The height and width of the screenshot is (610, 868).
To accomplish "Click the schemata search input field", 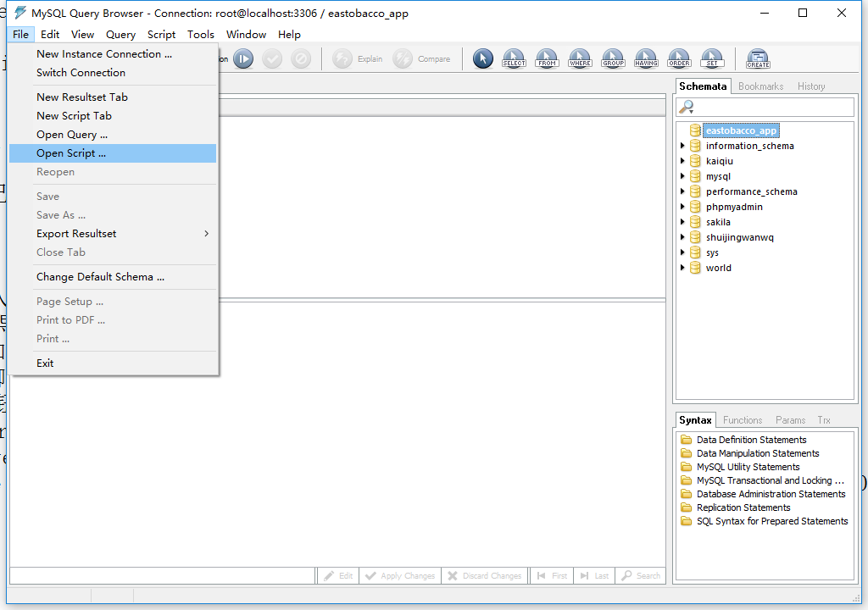I will [773, 107].
